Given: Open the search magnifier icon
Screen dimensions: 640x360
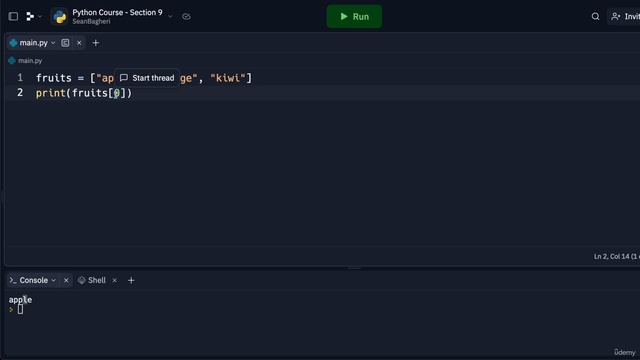Looking at the screenshot, I should tap(596, 16).
